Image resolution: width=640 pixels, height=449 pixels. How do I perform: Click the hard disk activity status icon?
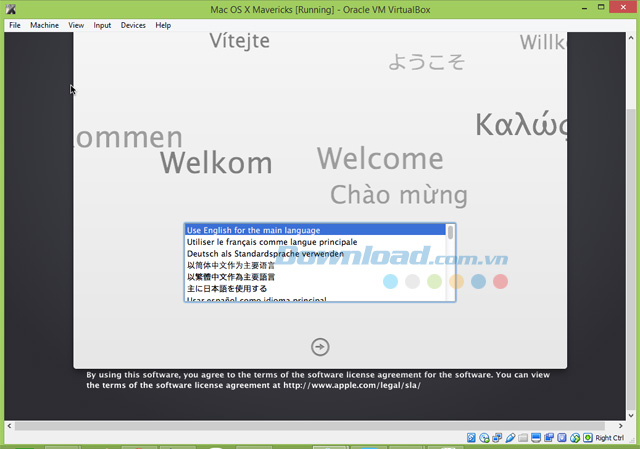[471, 438]
